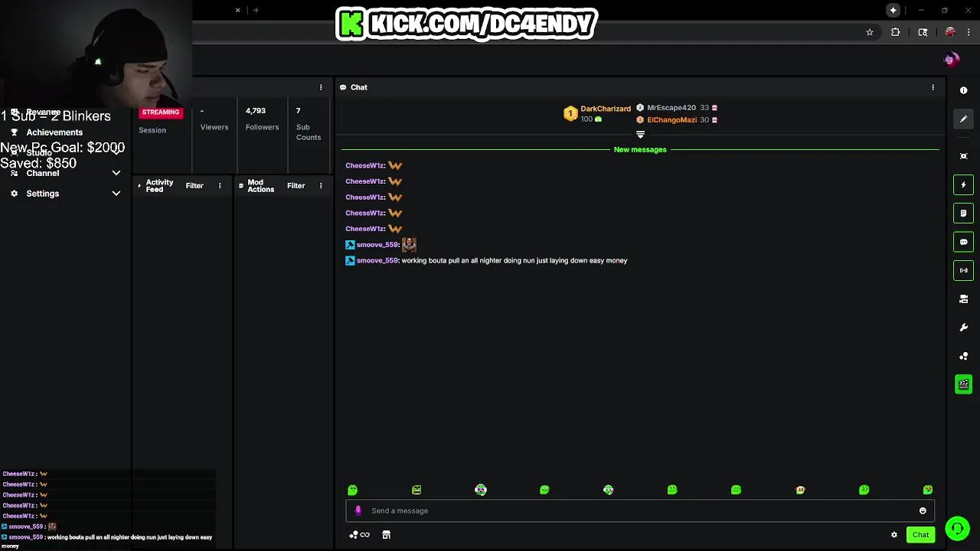The image size is (980, 551).
Task: Select the second quick emote in emote row
Action: click(416, 490)
